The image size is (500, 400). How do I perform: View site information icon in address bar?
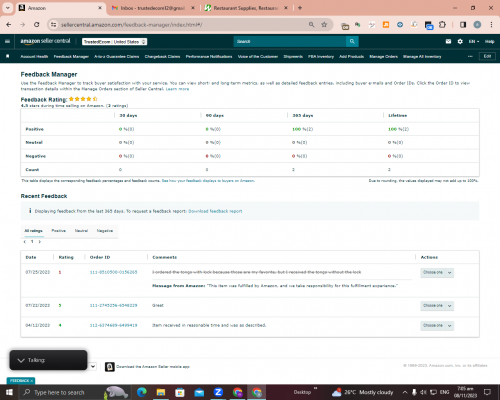point(53,25)
